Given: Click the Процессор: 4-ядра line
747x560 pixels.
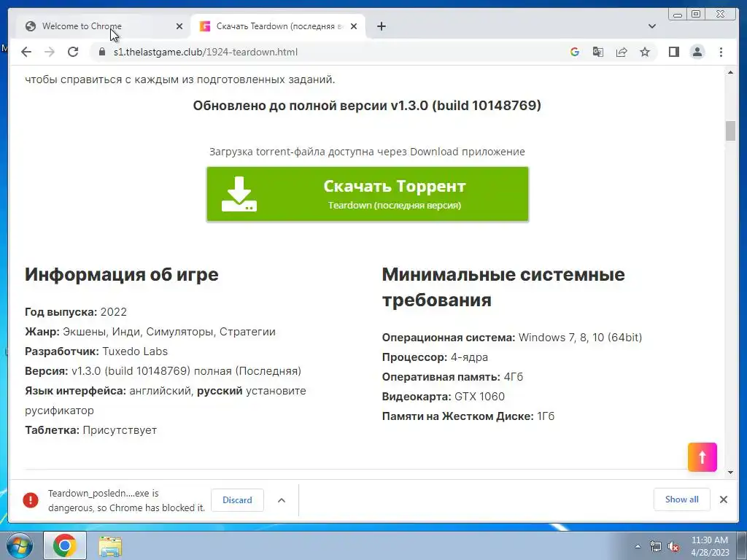Looking at the screenshot, I should pyautogui.click(x=435, y=357).
